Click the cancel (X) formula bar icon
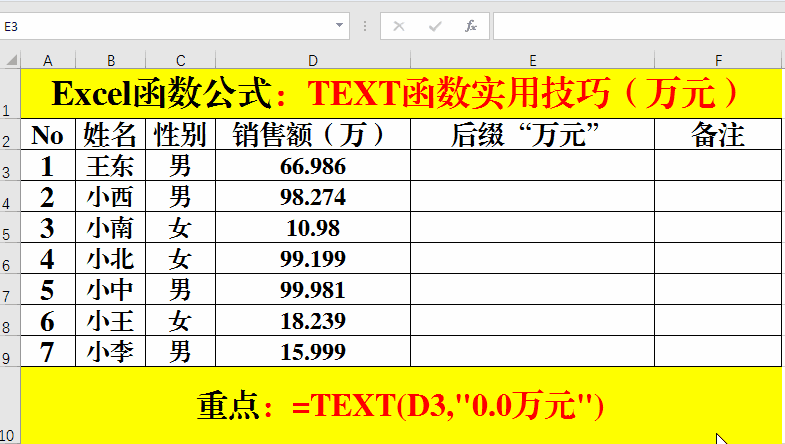Screen dimensions: 785x444 [x=399, y=26]
